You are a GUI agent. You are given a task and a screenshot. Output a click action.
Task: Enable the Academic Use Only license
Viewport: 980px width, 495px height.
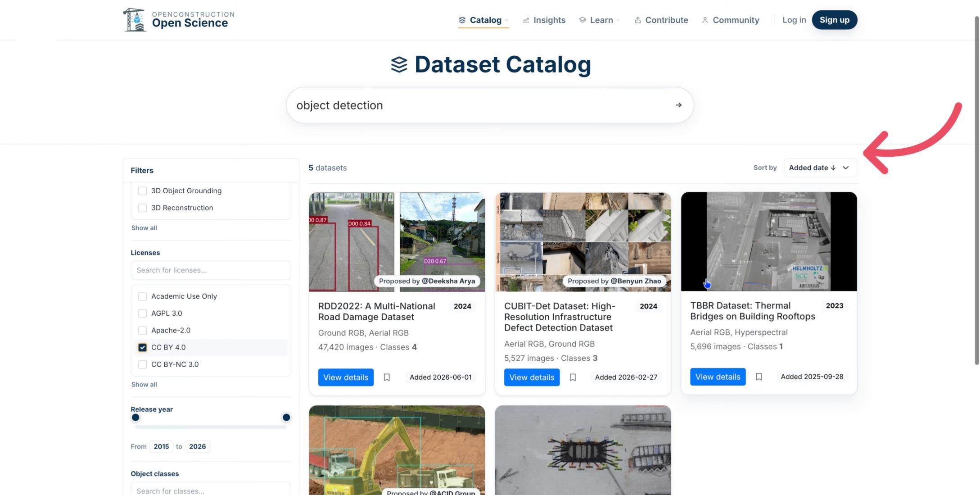(x=142, y=296)
